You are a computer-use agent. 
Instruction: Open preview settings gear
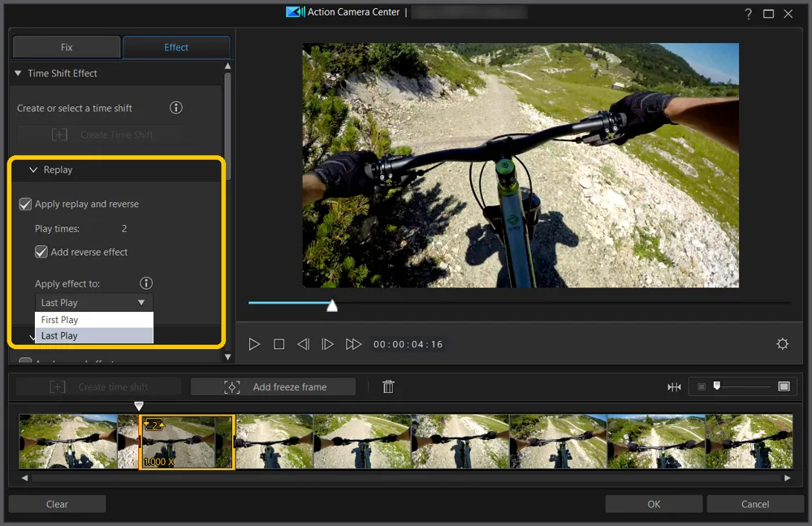782,343
